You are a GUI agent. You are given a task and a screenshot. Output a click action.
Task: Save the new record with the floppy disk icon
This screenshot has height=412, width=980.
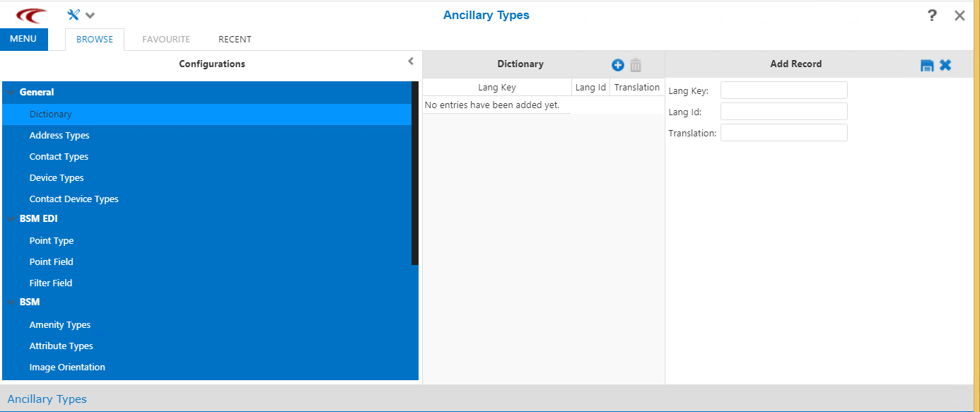point(927,64)
